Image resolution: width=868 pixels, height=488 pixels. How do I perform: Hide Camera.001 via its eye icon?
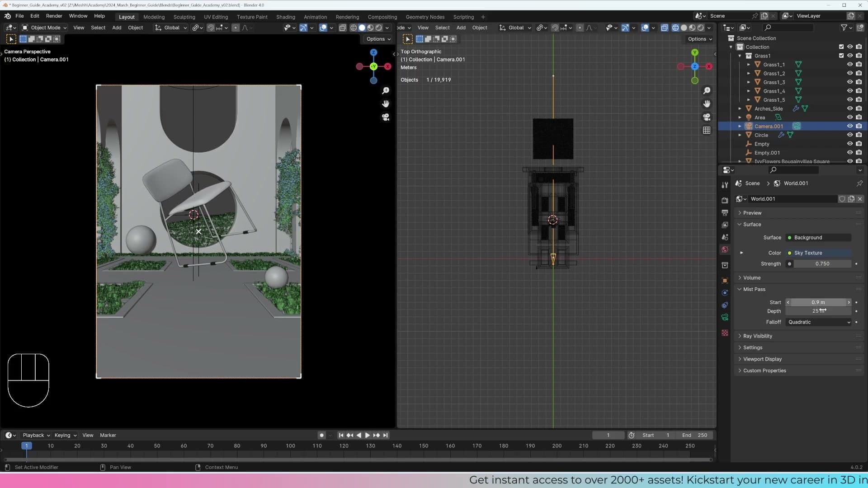click(x=849, y=126)
